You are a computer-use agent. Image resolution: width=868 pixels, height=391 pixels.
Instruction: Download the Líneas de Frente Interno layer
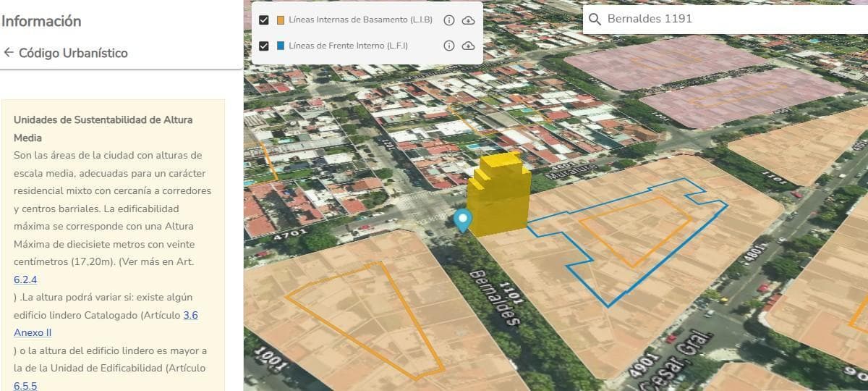468,46
